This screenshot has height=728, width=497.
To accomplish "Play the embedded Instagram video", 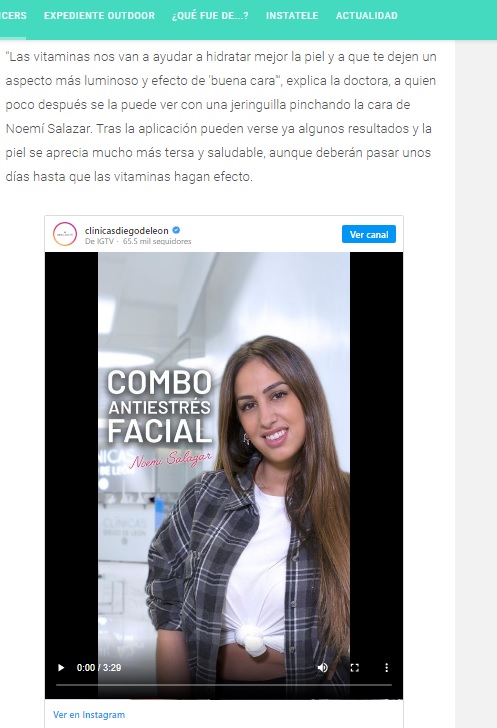I will [61, 668].
